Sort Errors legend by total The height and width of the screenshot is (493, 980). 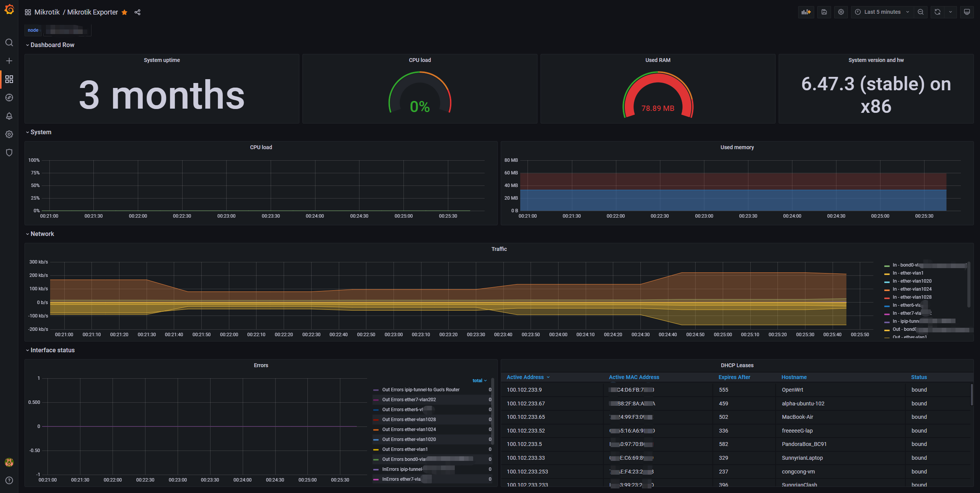480,381
